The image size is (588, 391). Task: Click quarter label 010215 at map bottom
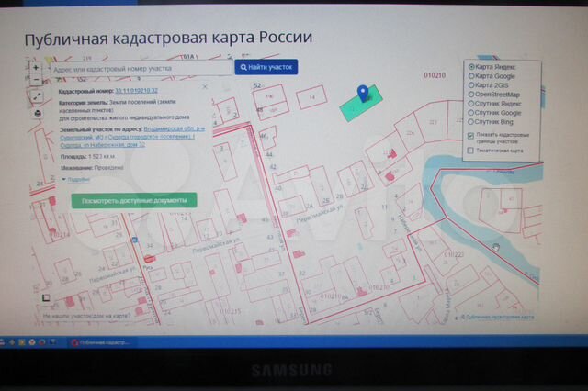coord(231,311)
